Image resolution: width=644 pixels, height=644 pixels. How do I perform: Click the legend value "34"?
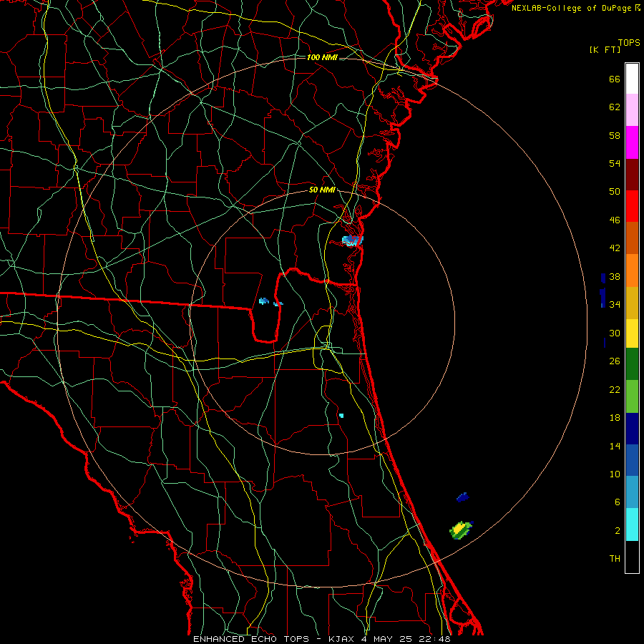click(x=615, y=304)
